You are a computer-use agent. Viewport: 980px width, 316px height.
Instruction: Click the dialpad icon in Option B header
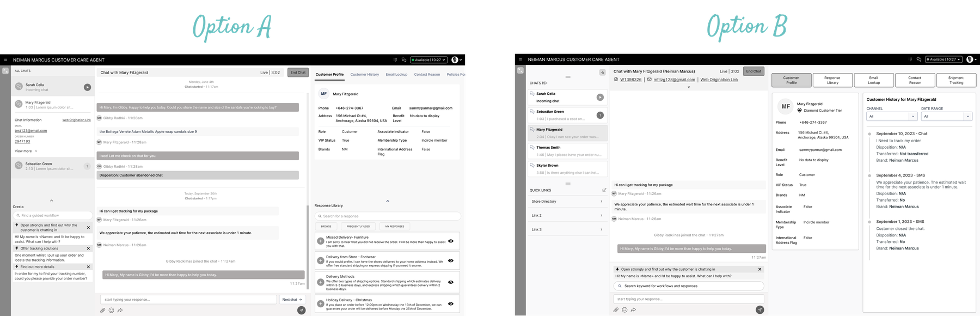[x=910, y=59]
